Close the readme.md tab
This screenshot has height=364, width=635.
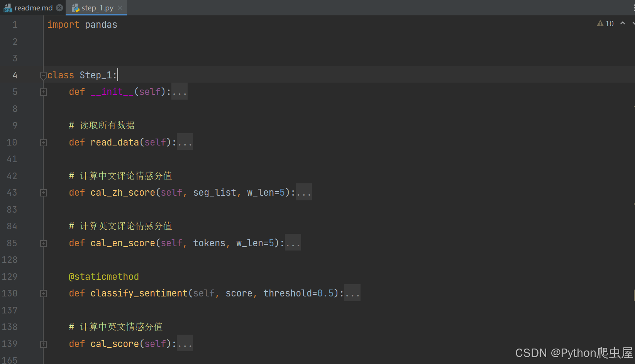tap(59, 8)
